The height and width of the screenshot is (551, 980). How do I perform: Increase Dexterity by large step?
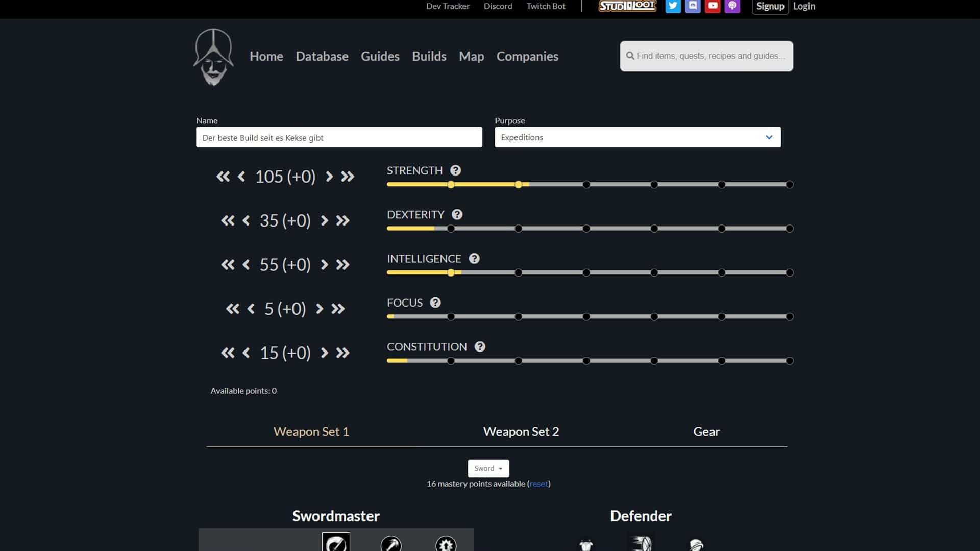click(x=342, y=220)
